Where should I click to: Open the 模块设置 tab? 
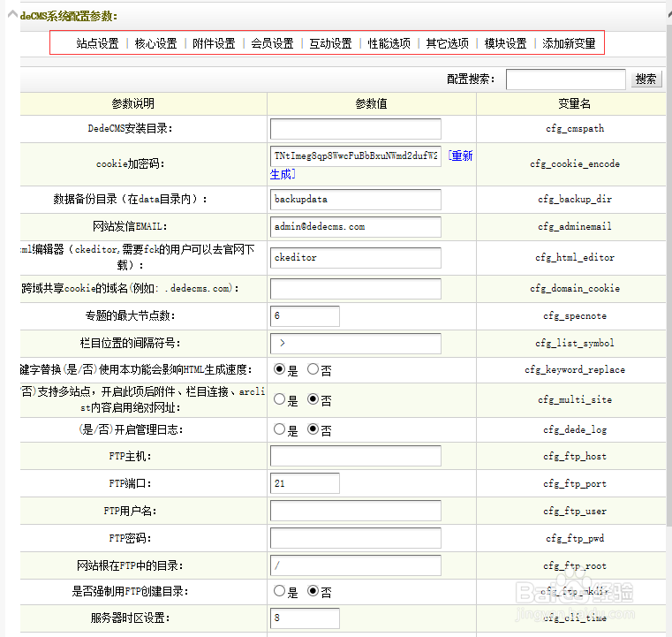[x=505, y=43]
